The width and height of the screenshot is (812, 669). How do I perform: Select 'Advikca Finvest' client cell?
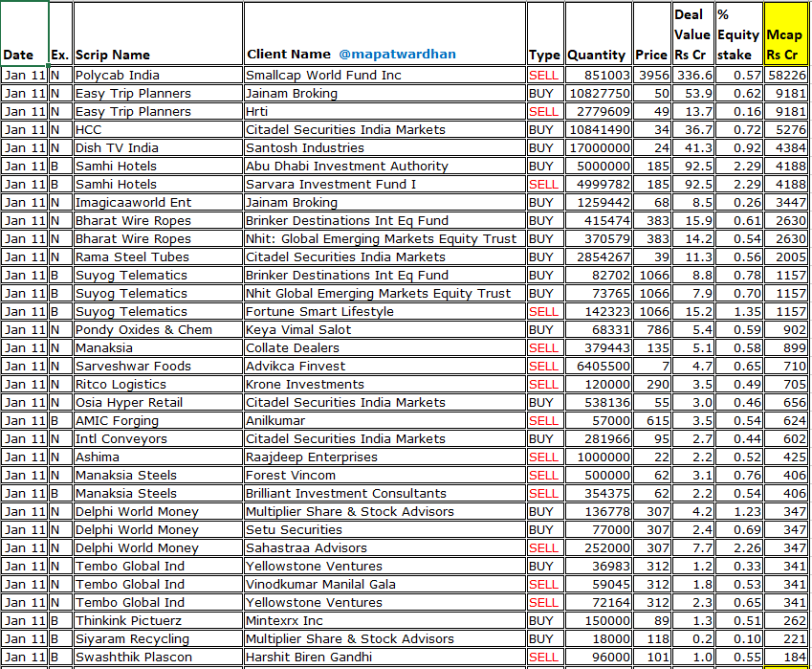point(384,366)
